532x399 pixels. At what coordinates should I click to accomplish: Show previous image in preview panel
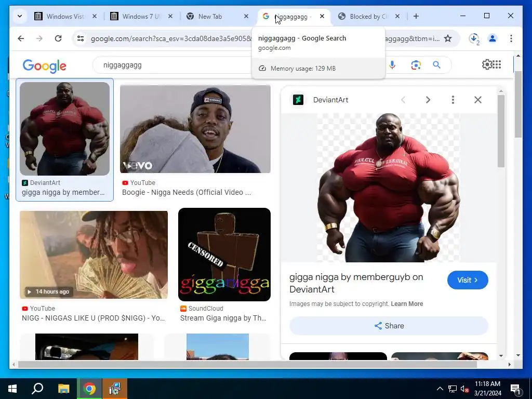click(x=403, y=100)
